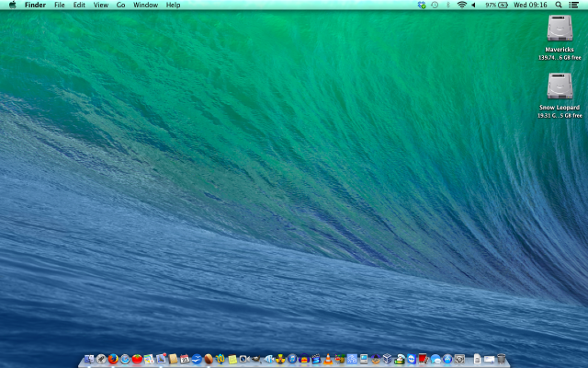This screenshot has width=588, height=368.
Task: Click the Dropbox status menu icon
Action: click(422, 5)
